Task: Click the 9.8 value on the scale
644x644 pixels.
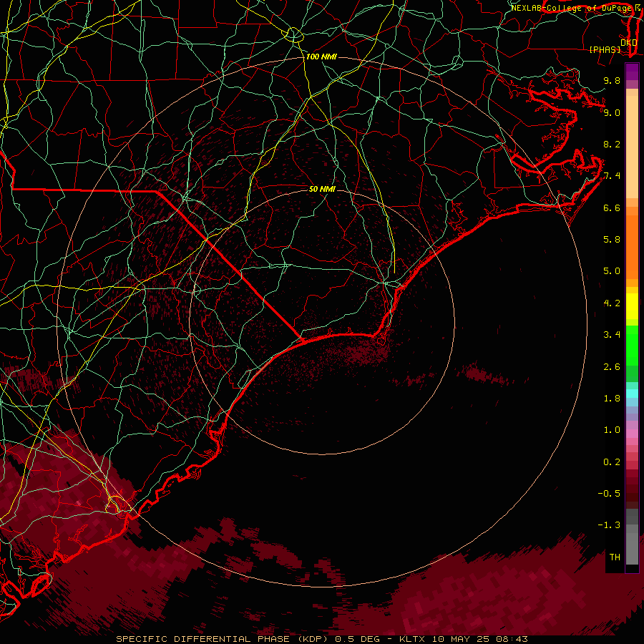Action: pos(612,81)
